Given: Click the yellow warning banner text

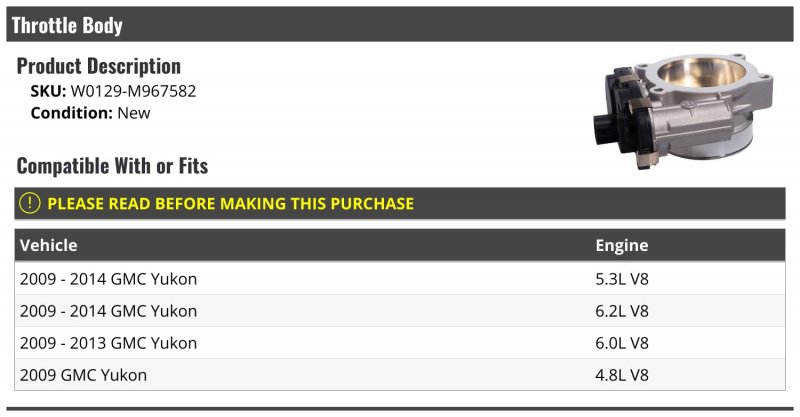Looking at the screenshot, I should 230,203.
